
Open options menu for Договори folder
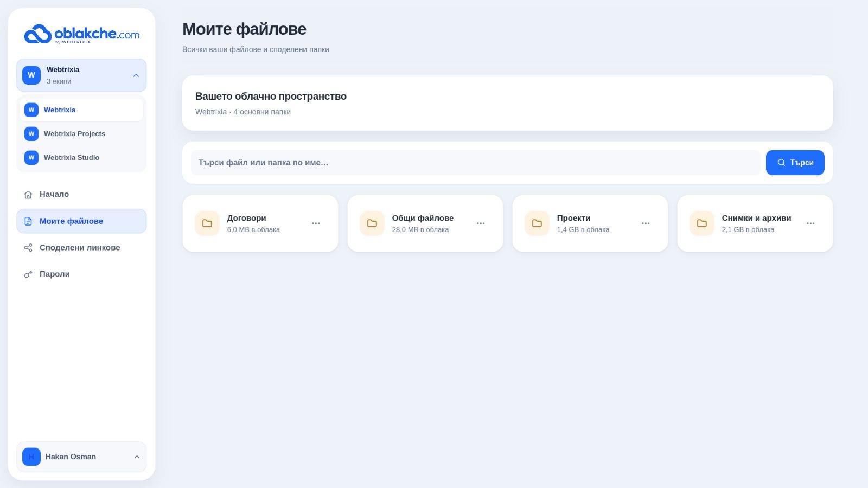(316, 223)
